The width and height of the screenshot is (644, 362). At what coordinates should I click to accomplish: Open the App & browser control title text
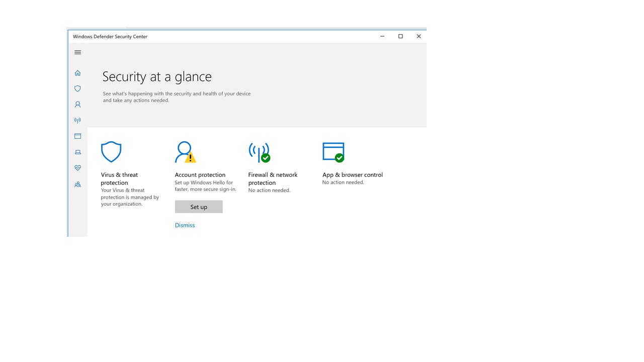coord(352,175)
